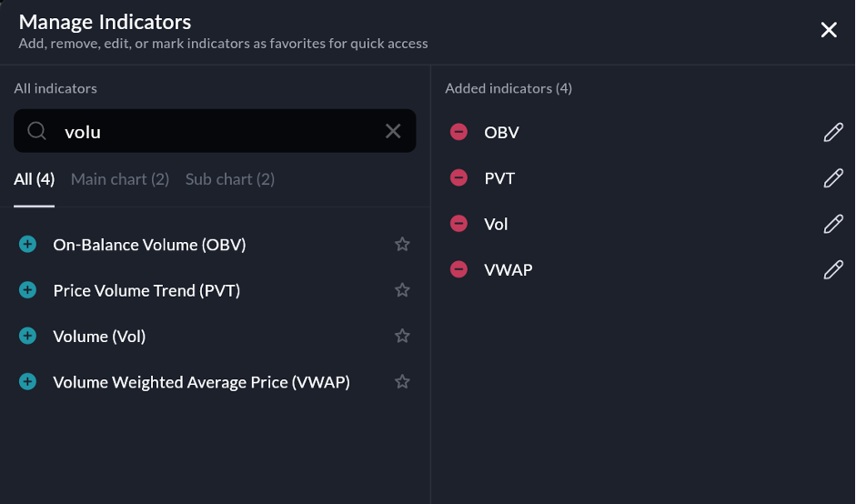The width and height of the screenshot is (856, 504).
Task: Add On-Balance Volume (OBV) indicator
Action: coord(27,245)
